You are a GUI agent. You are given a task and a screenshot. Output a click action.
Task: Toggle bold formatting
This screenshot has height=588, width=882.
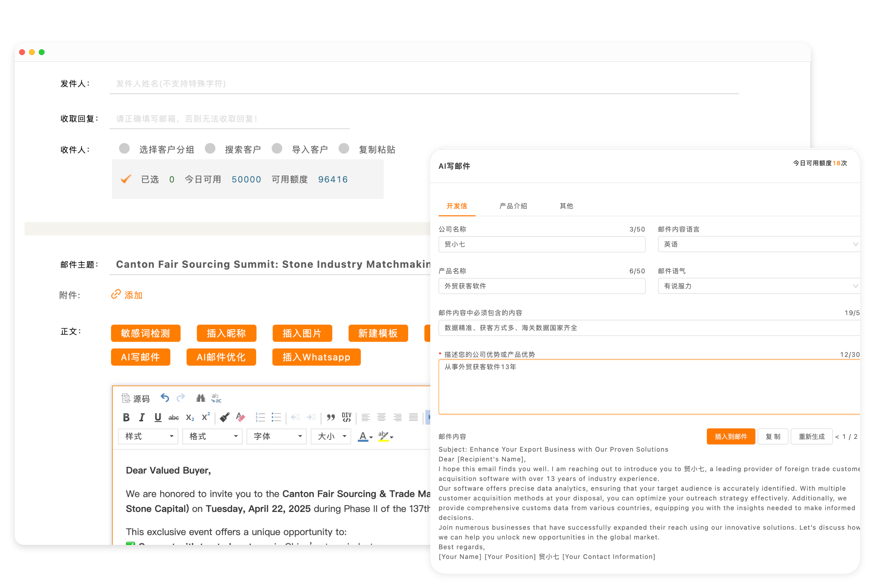(x=126, y=417)
